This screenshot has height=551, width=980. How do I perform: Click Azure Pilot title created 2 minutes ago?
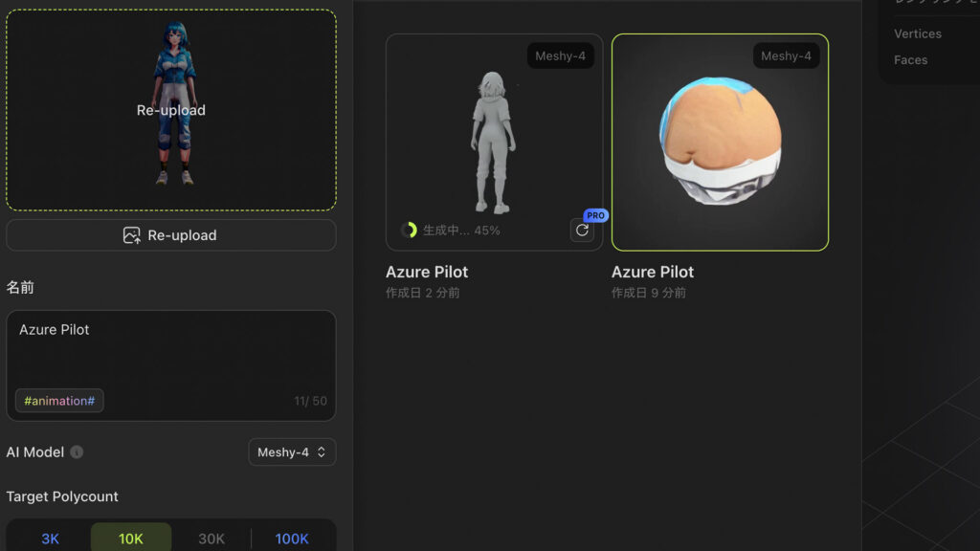click(x=427, y=272)
